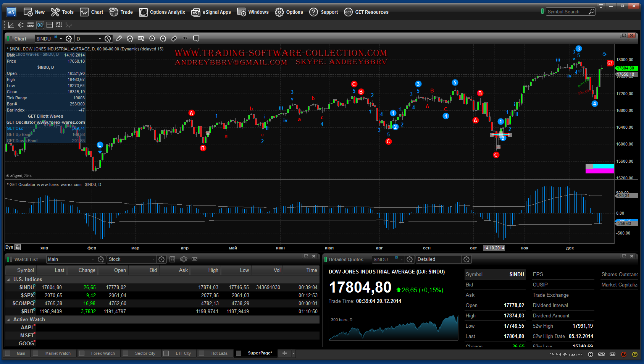Click the Last column header
Screen dimensions: 644x364
[x=60, y=270]
